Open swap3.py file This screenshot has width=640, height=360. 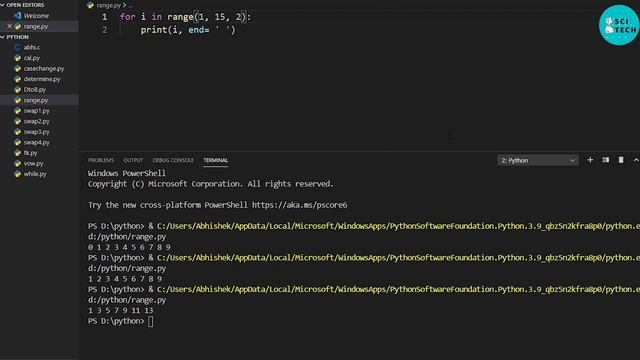click(x=37, y=132)
